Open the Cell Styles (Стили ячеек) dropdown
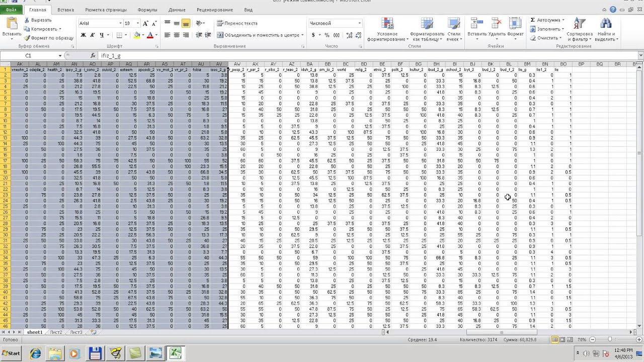This screenshot has height=362, width=644. point(454,30)
